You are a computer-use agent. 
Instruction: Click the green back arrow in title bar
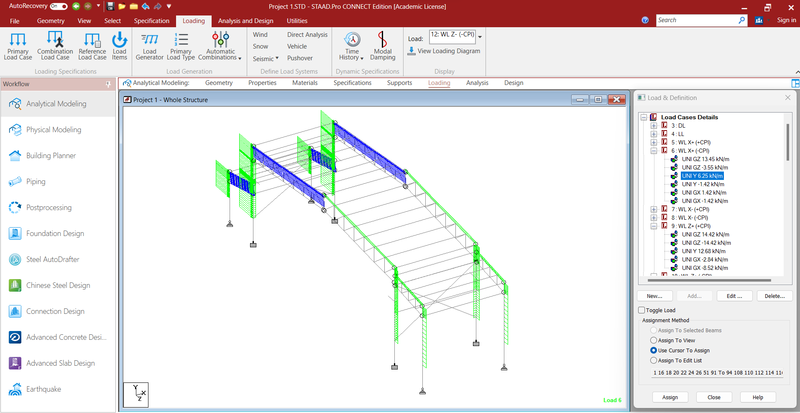(76, 7)
